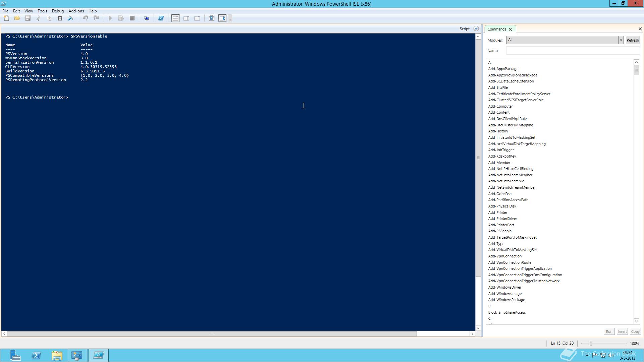The image size is (644, 362).
Task: Open the Tools menu
Action: click(x=42, y=11)
